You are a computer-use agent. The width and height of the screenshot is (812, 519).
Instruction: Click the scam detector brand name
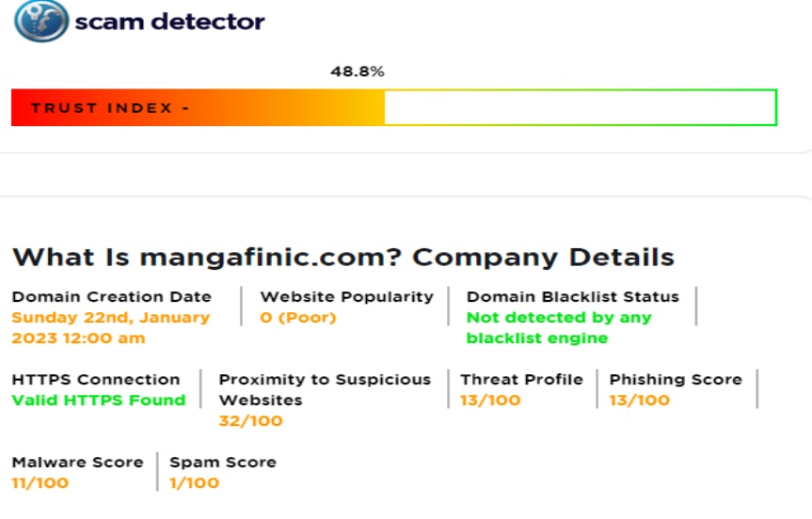169,21
